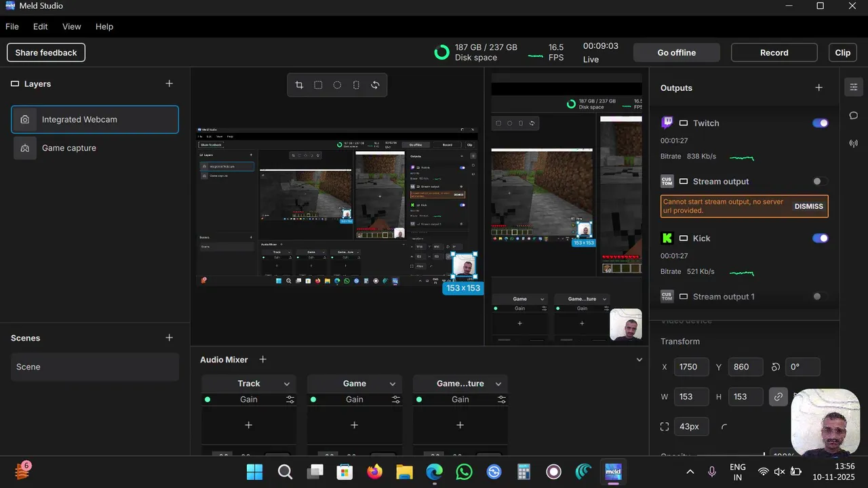Select the Crop tool in preview toolbar
This screenshot has height=488, width=868.
299,85
